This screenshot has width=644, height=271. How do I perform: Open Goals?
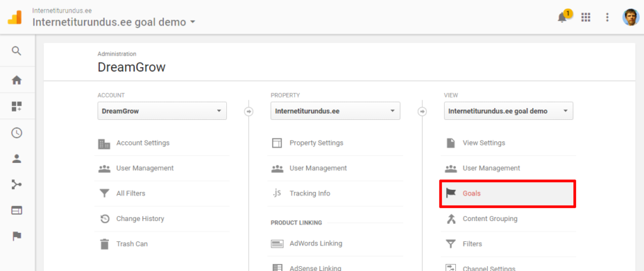click(508, 193)
